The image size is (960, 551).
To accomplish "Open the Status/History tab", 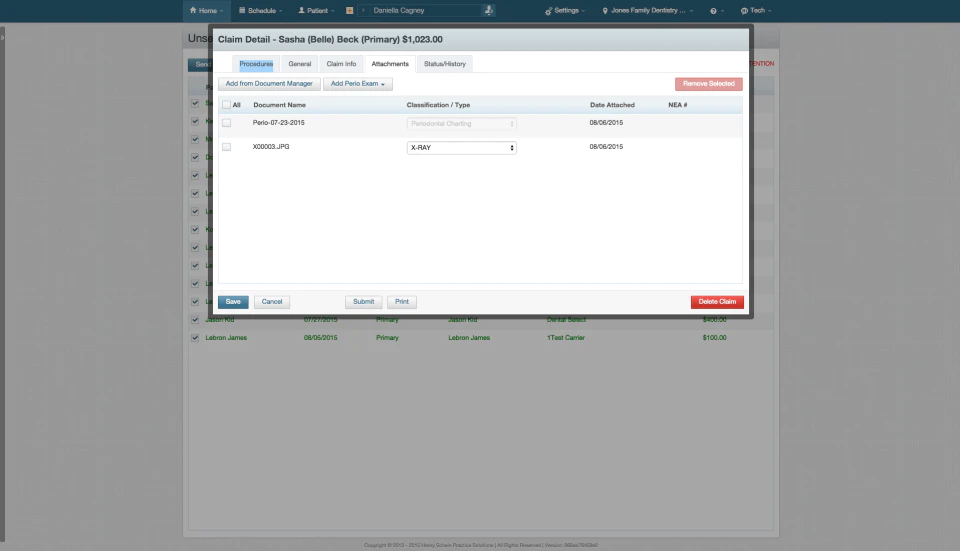I will tap(445, 64).
